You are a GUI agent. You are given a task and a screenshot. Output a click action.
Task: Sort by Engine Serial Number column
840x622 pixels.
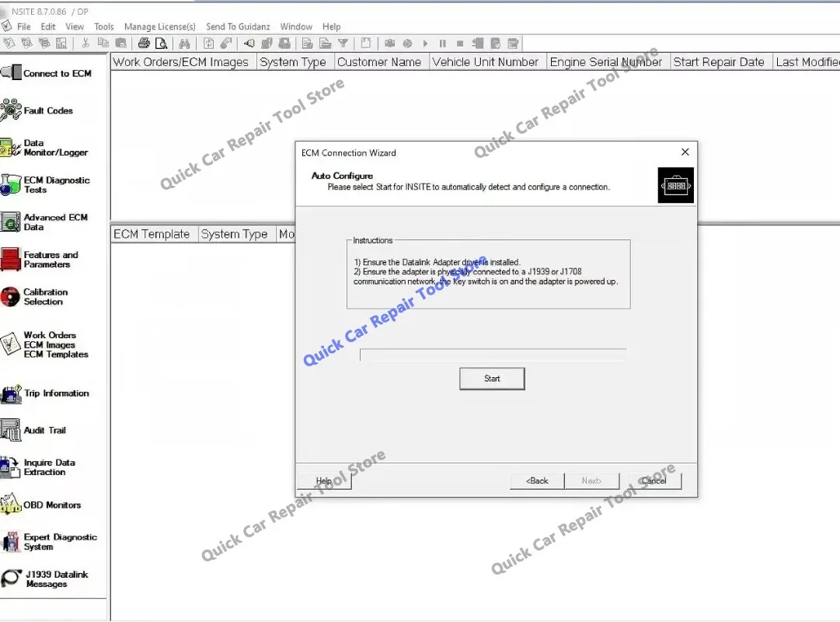(x=608, y=62)
